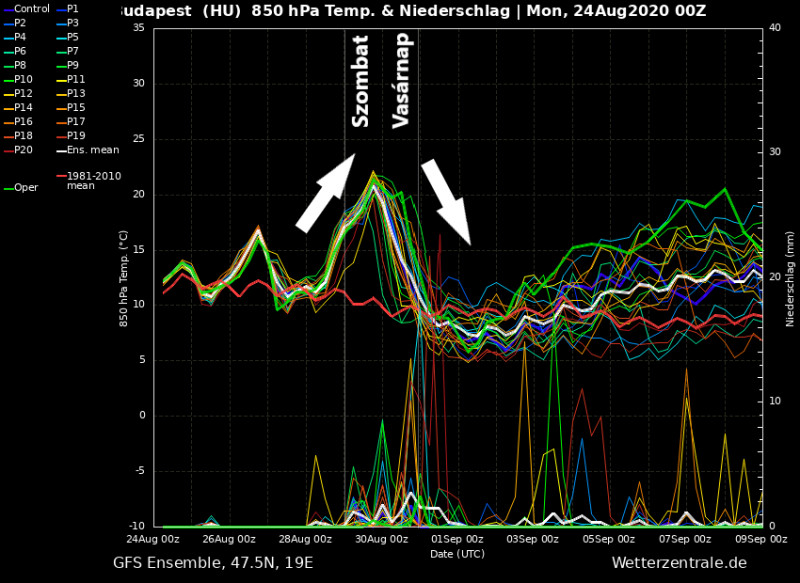Click the green line swatch beside Oper
800x583 pixels.
tap(9, 188)
